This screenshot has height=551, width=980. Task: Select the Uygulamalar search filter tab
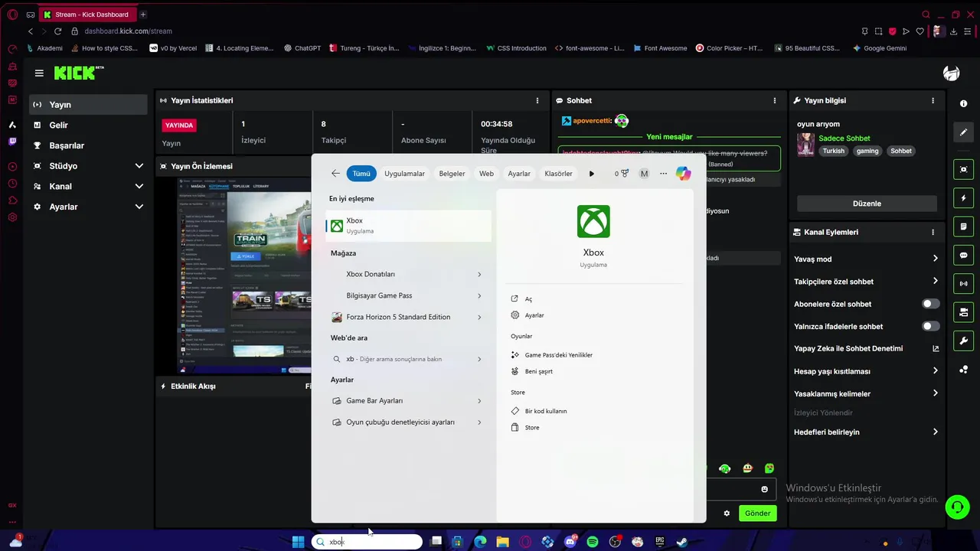(x=404, y=174)
